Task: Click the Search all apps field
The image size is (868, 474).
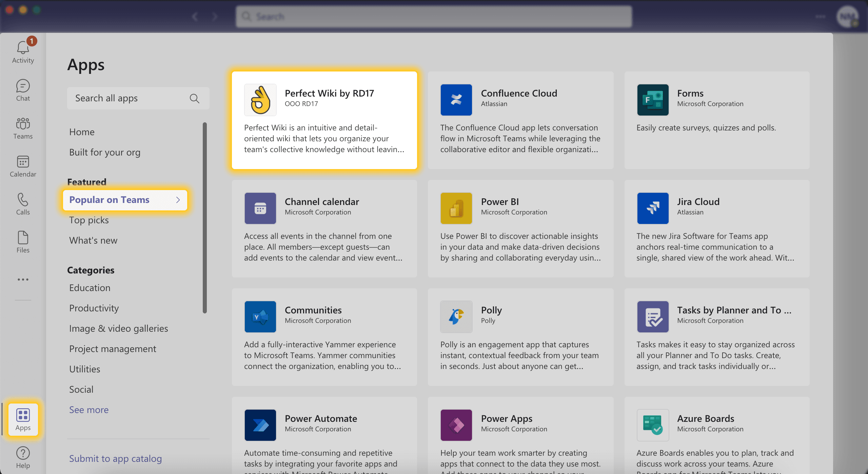Action: coord(138,98)
